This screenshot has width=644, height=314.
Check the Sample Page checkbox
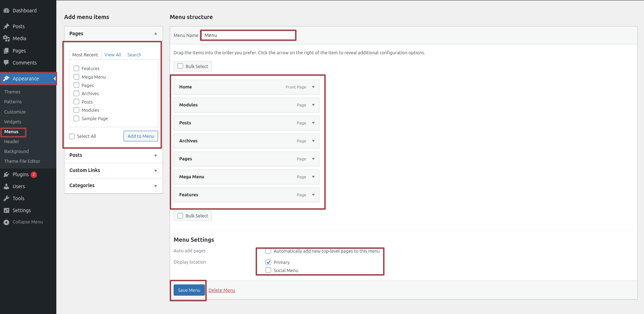coord(76,118)
